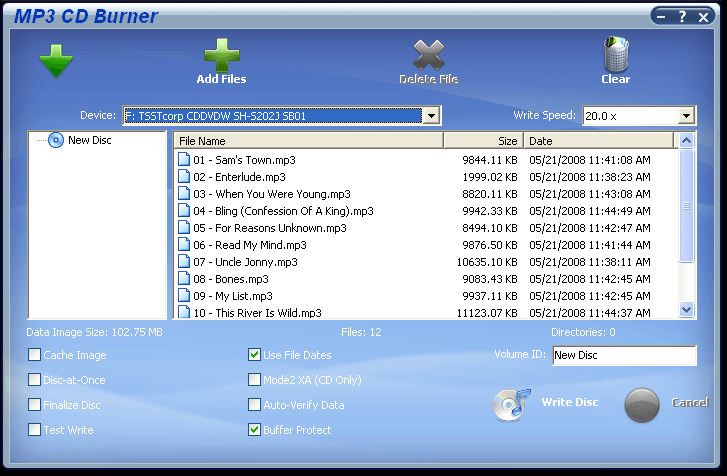Click the file list scroll up arrow
This screenshot has height=476, width=727.
click(x=686, y=140)
